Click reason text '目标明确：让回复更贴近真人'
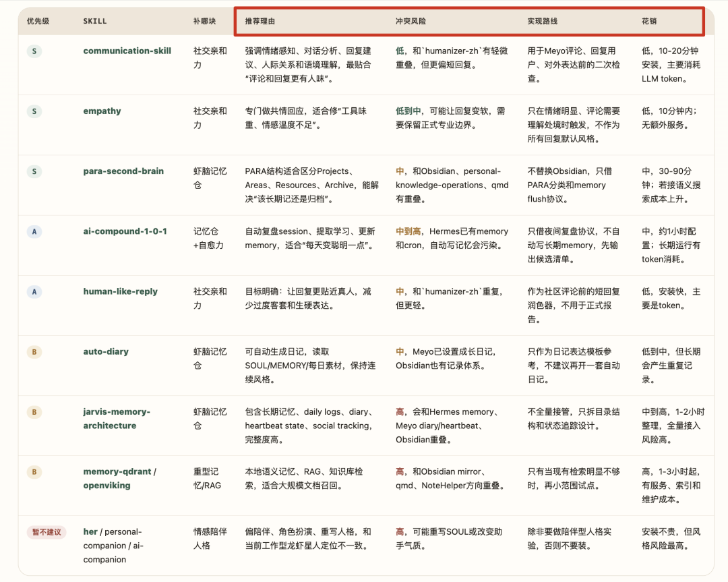 point(308,298)
